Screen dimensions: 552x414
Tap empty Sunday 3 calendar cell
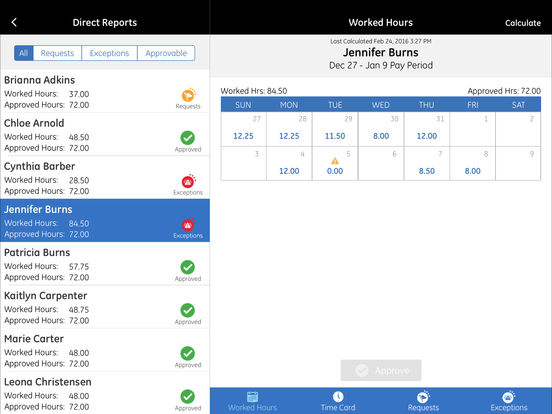[x=244, y=164]
